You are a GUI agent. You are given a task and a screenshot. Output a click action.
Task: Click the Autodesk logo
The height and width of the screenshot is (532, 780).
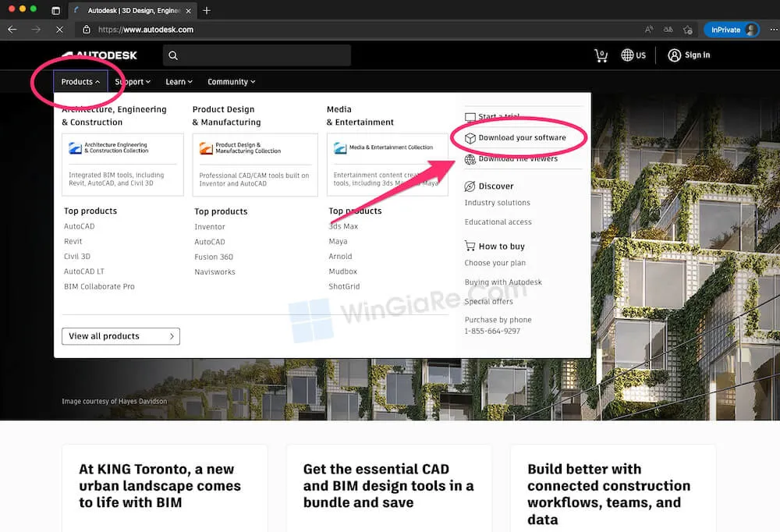coord(99,55)
